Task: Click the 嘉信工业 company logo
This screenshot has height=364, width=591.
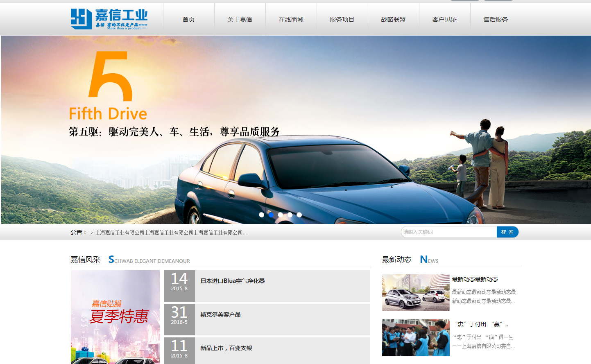Action: [x=109, y=19]
